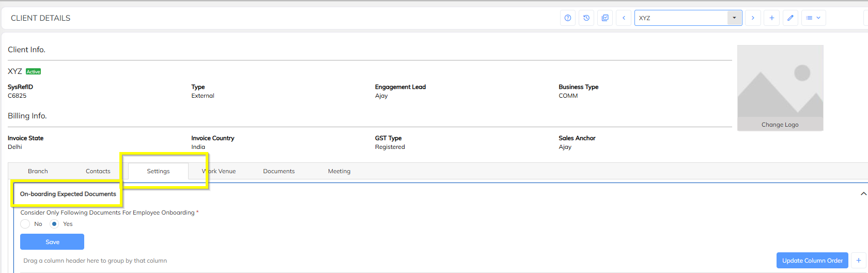Click Change Logo on the placeholder image
The image size is (868, 273).
(x=780, y=125)
